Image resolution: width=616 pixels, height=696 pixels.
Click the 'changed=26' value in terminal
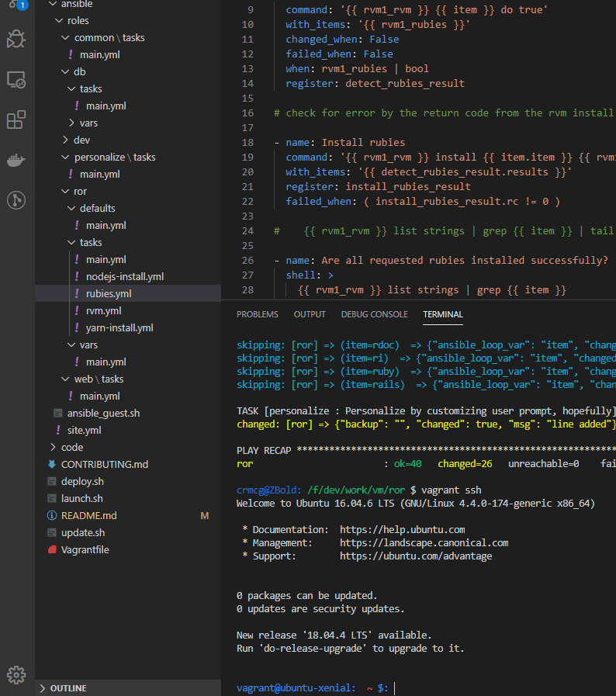(x=465, y=464)
